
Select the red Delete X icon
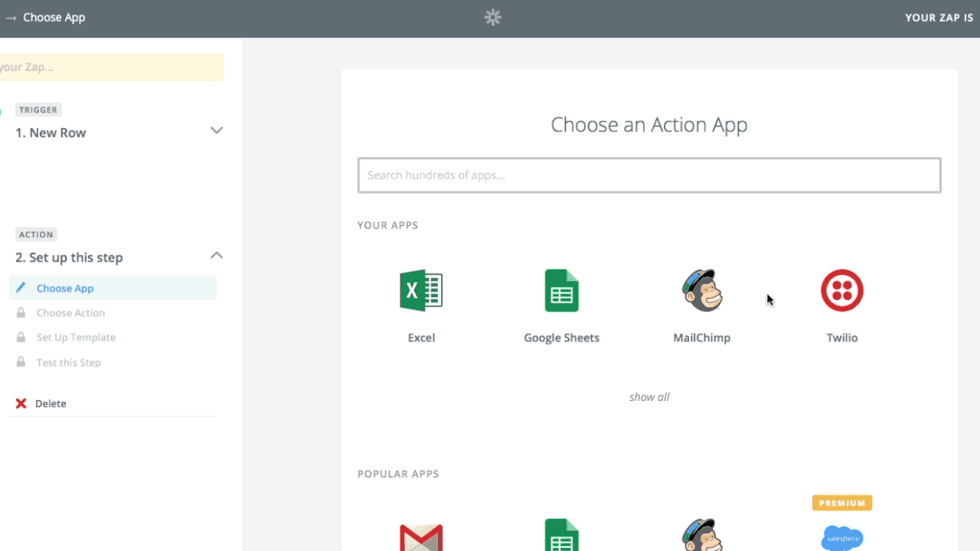click(x=21, y=403)
